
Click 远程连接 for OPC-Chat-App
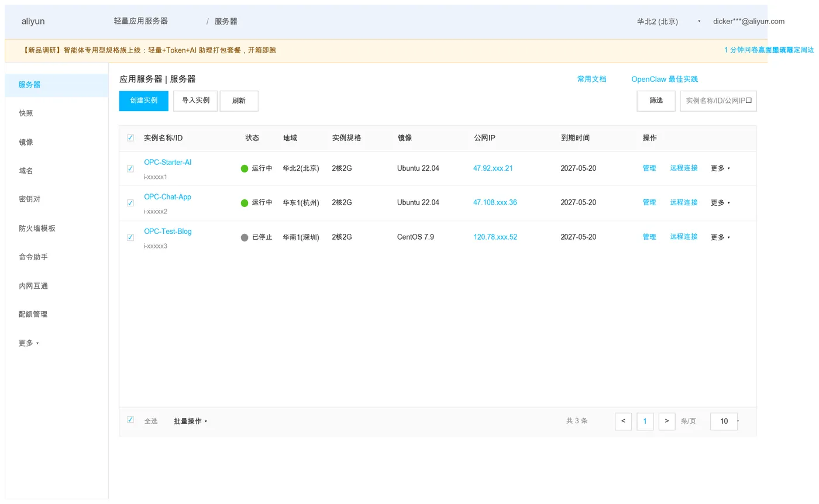point(684,202)
